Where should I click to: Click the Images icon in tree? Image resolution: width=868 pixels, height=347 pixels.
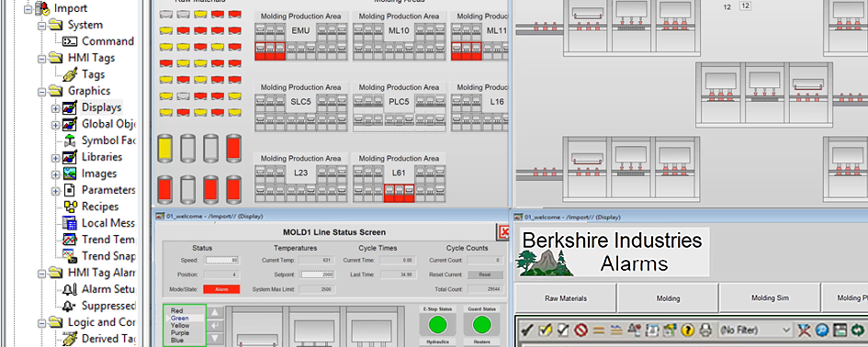[71, 173]
